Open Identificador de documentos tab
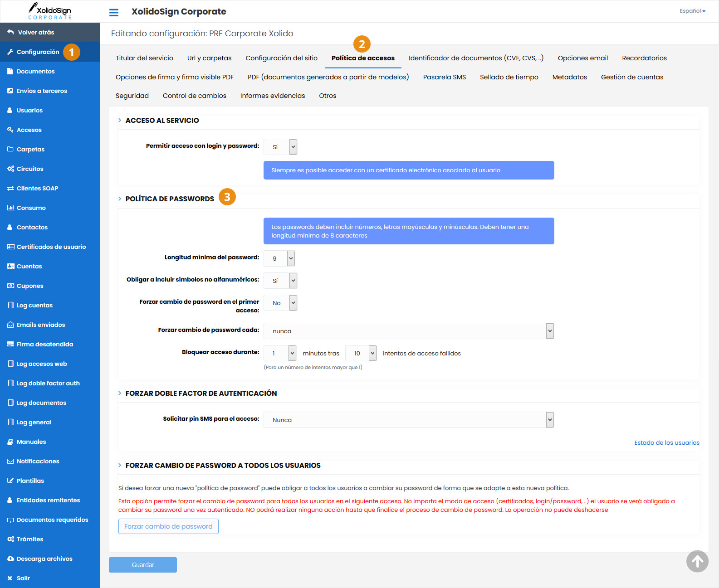 pos(476,58)
